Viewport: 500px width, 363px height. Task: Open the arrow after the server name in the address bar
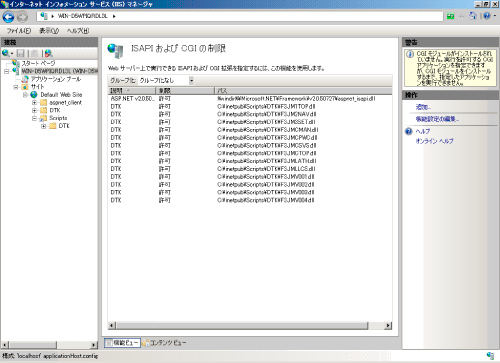tap(114, 16)
